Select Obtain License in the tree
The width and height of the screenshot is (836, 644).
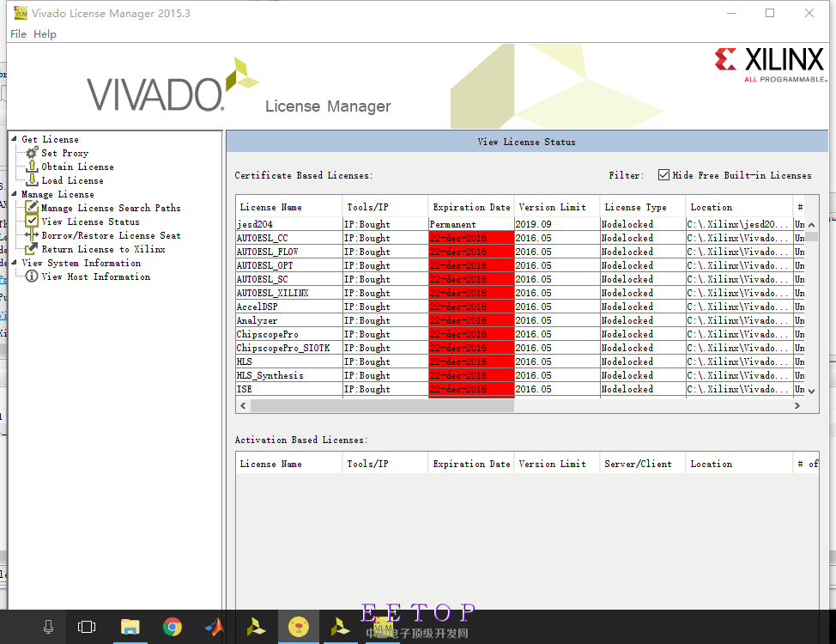78,167
